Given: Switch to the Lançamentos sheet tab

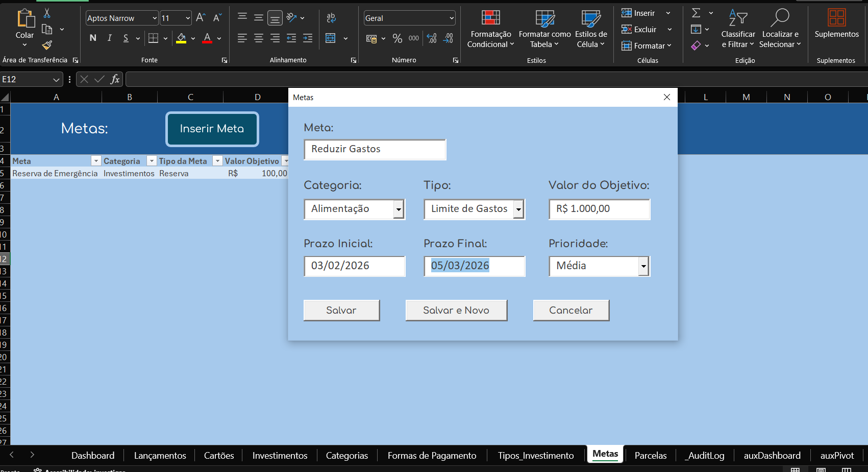Looking at the screenshot, I should coord(160,455).
